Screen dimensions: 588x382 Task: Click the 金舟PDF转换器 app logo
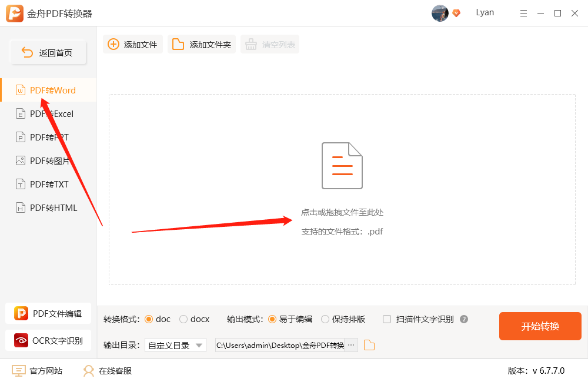(15, 14)
